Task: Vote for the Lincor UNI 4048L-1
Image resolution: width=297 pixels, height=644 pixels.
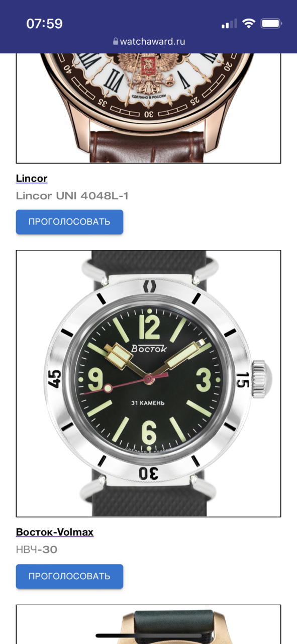Action: click(x=69, y=222)
